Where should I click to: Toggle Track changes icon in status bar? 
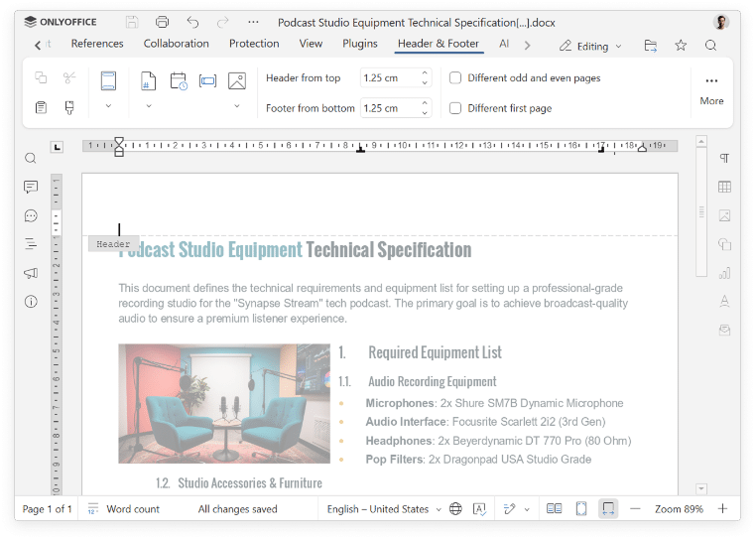tap(509, 509)
